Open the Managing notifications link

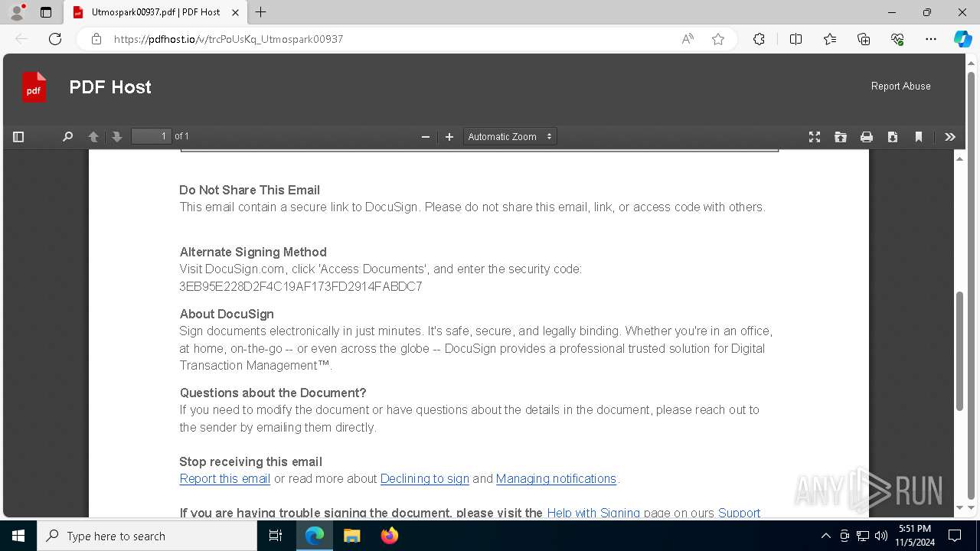556,479
